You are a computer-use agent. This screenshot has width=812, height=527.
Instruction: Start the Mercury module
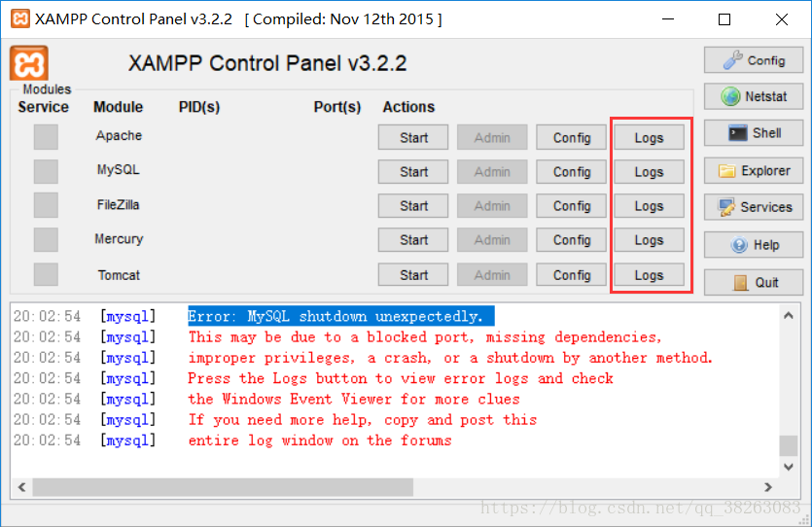(x=413, y=240)
